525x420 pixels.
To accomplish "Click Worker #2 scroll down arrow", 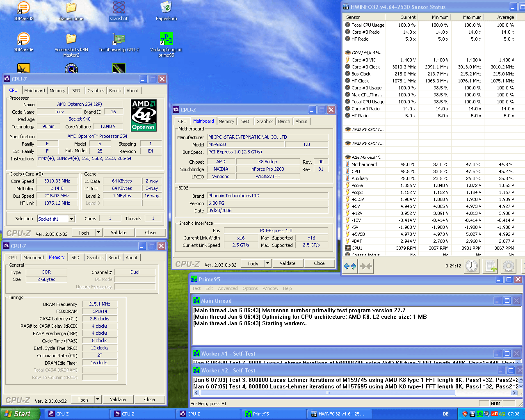I will (x=521, y=386).
